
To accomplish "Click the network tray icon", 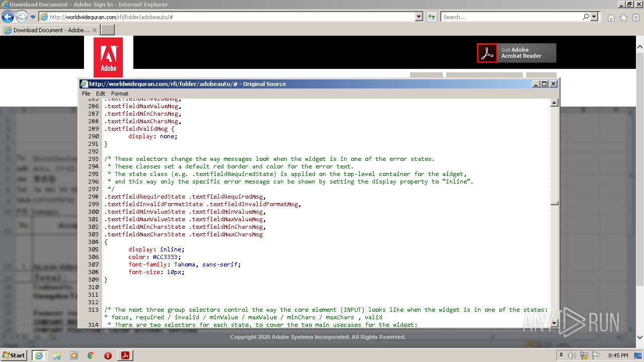I will [x=584, y=355].
